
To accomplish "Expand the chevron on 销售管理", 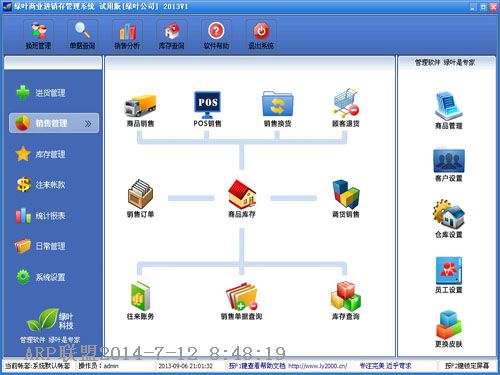I will (x=88, y=124).
